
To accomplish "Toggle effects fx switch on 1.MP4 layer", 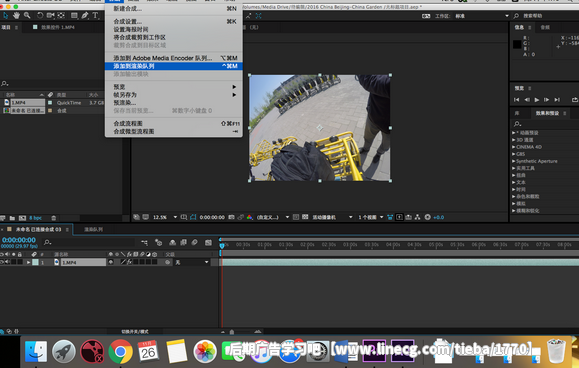I will tap(129, 262).
